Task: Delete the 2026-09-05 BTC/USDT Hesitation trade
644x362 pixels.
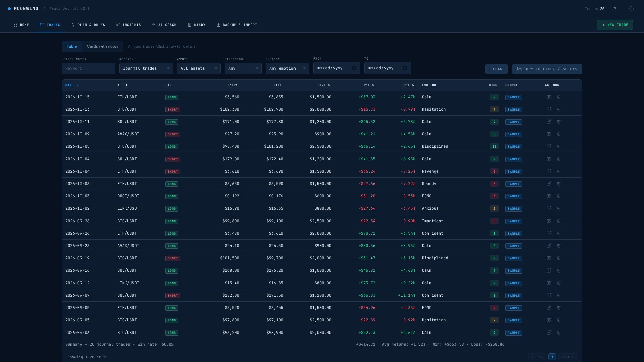Action: 559,320
